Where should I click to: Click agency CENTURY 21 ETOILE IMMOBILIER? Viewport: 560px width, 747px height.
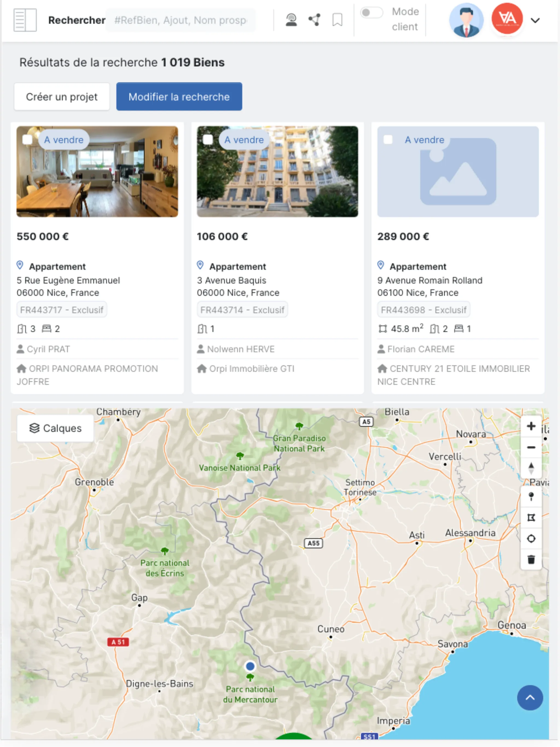click(454, 375)
